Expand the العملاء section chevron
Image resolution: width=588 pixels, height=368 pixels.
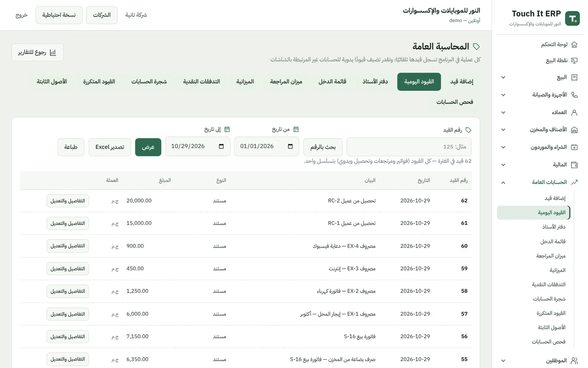503,112
